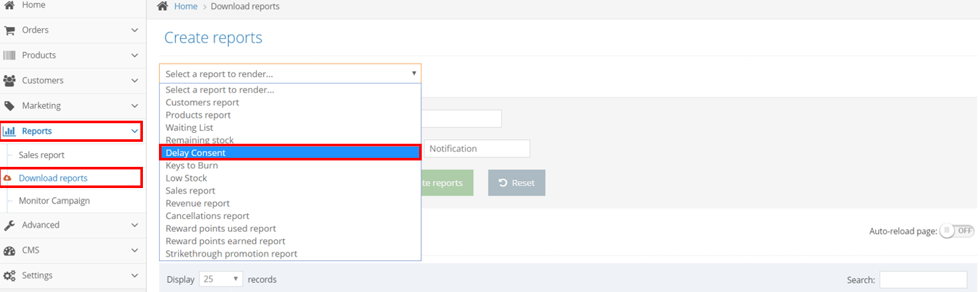This screenshot has height=292, width=980.
Task: Click the CMS dashboard icon
Action: click(x=9, y=250)
